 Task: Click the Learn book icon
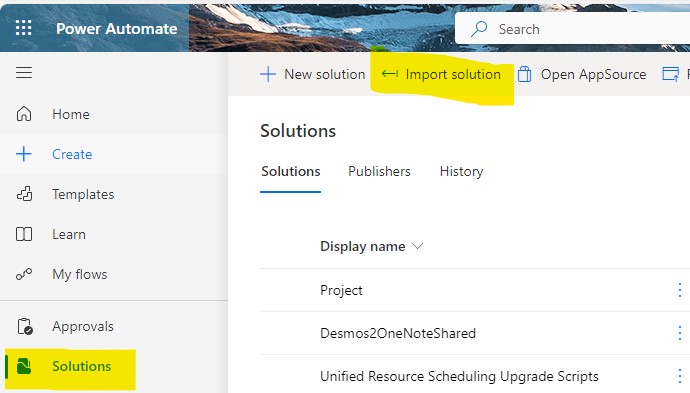24,234
